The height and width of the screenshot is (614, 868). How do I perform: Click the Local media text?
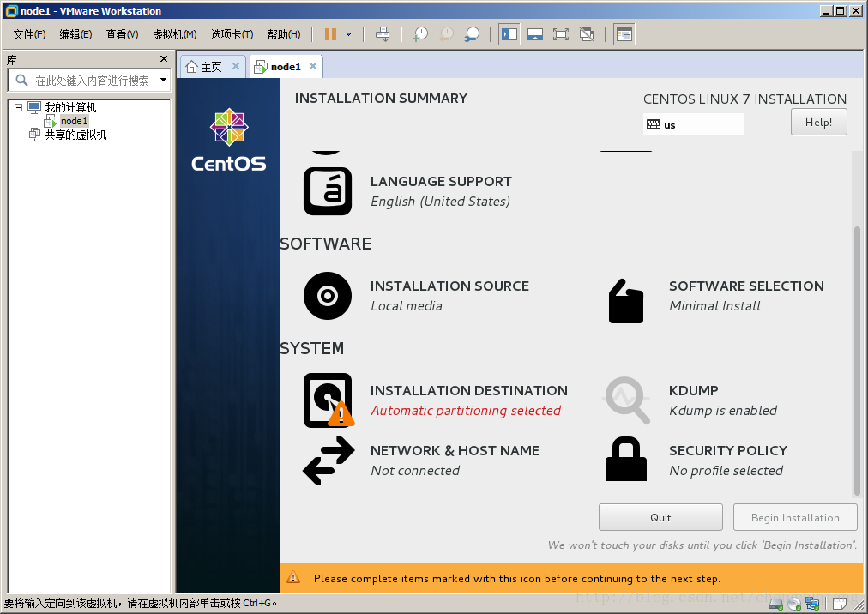pyautogui.click(x=407, y=306)
